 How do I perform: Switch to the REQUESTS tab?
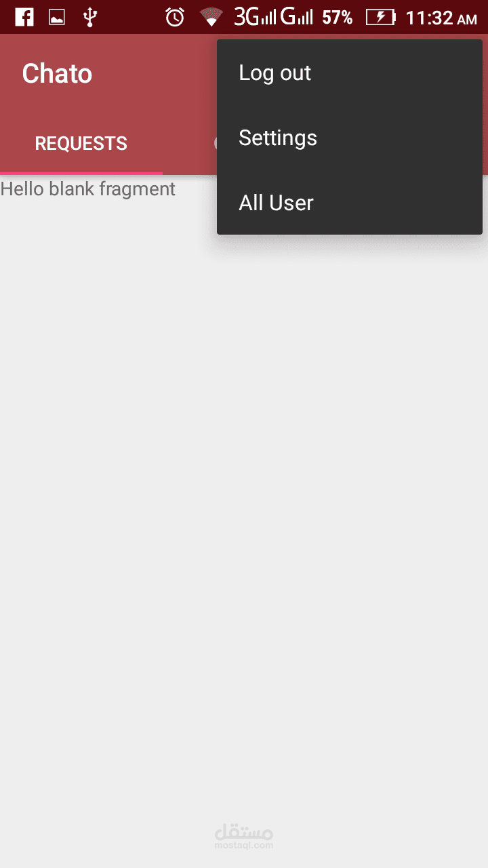81,144
